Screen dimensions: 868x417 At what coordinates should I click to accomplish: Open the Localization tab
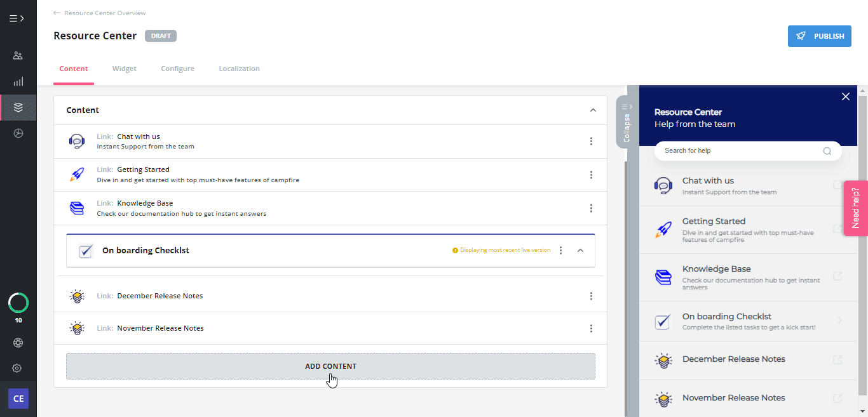239,69
